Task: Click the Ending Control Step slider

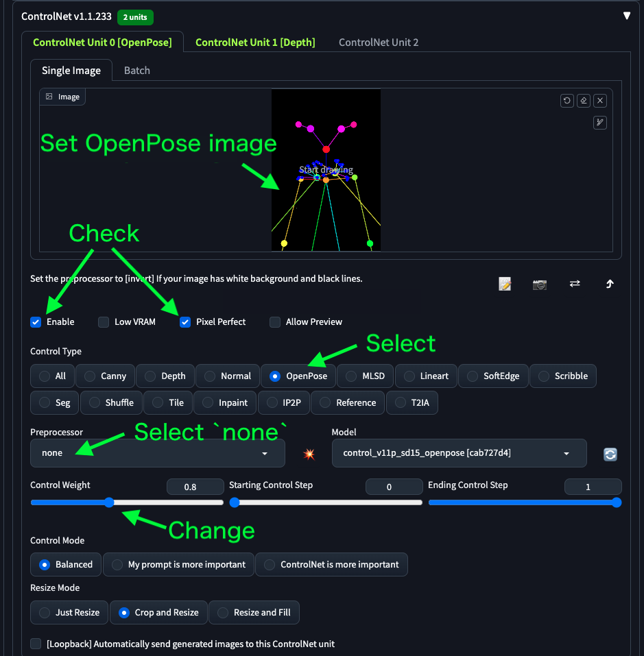Action: [x=525, y=502]
